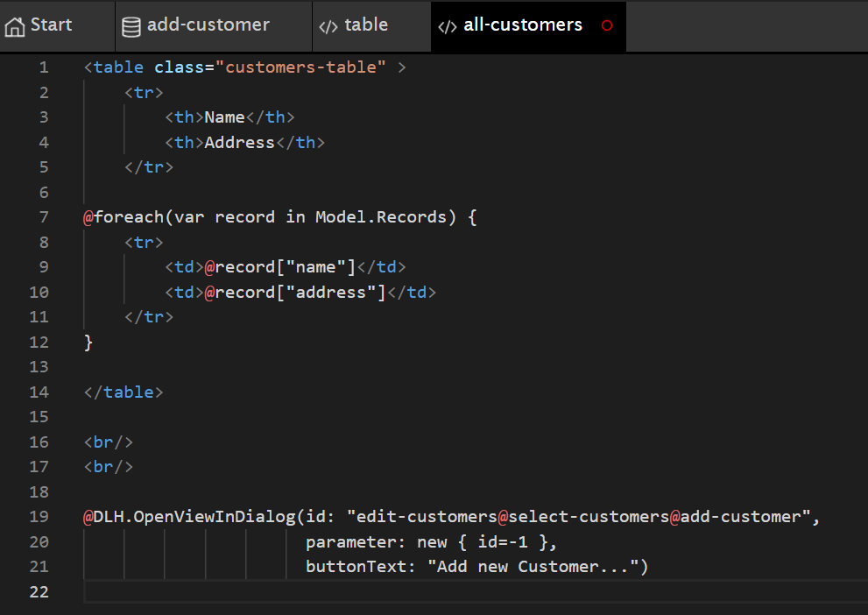Click the home icon on Start tab
This screenshot has height=615, width=868.
click(15, 26)
